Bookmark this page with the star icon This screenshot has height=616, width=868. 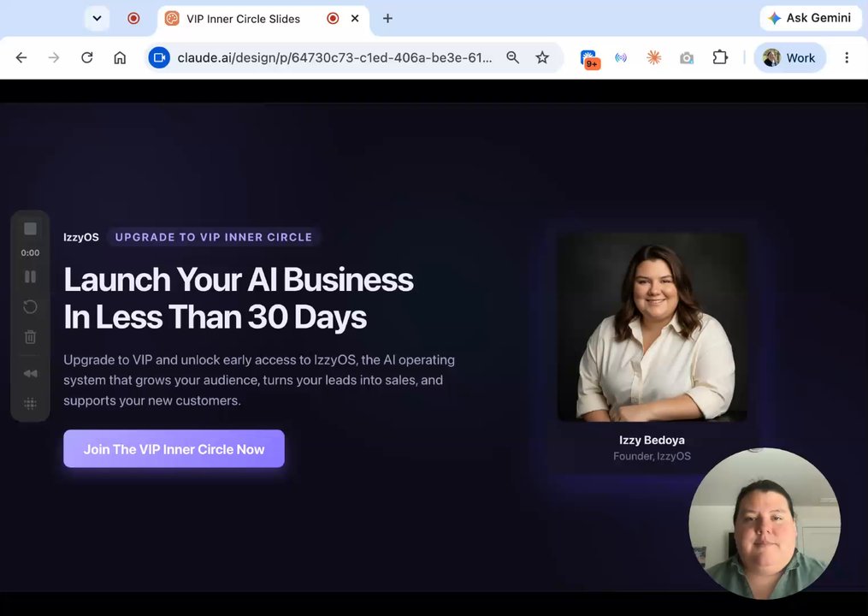(542, 57)
